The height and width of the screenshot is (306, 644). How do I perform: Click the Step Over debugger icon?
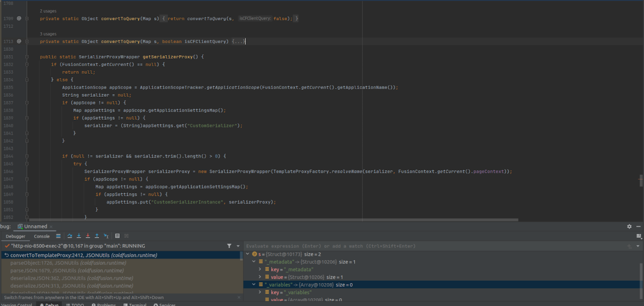[71, 236]
